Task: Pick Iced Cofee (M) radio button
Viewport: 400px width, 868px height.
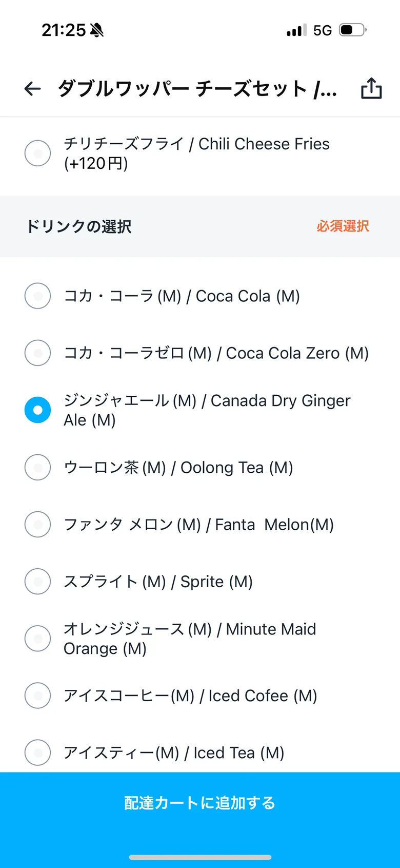Action: pyautogui.click(x=38, y=696)
